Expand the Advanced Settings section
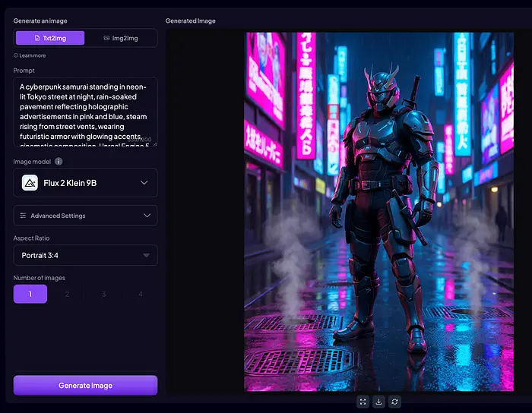 point(85,216)
